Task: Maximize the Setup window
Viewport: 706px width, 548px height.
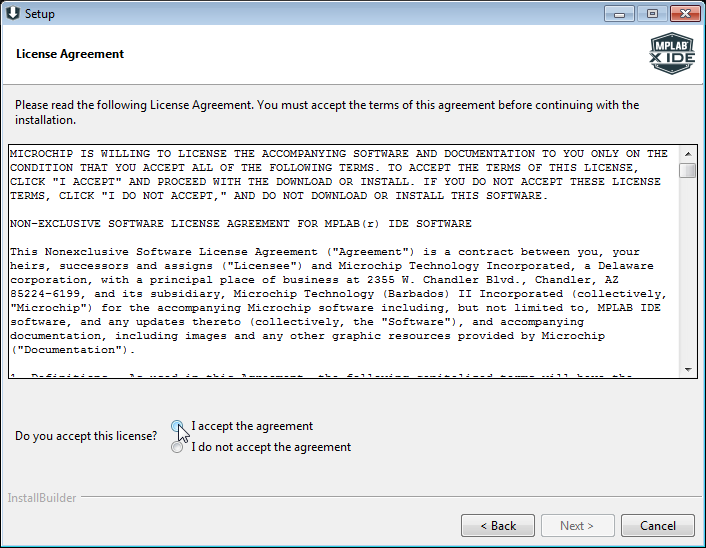Action: 651,13
